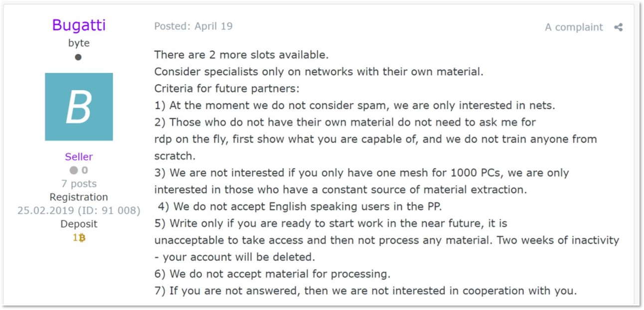Click the byte user title text
The width and height of the screenshot is (644, 310).
79,43
